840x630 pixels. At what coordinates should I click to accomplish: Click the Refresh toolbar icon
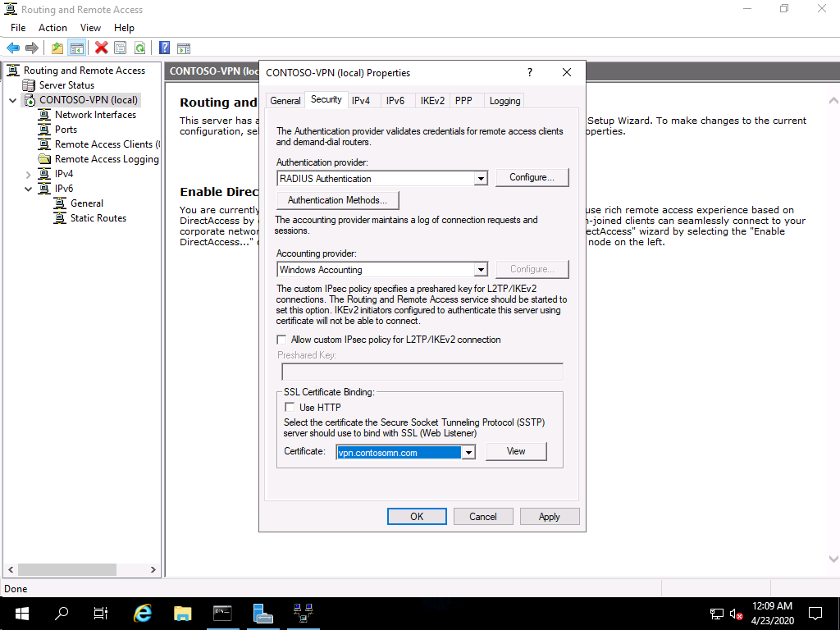coord(139,48)
